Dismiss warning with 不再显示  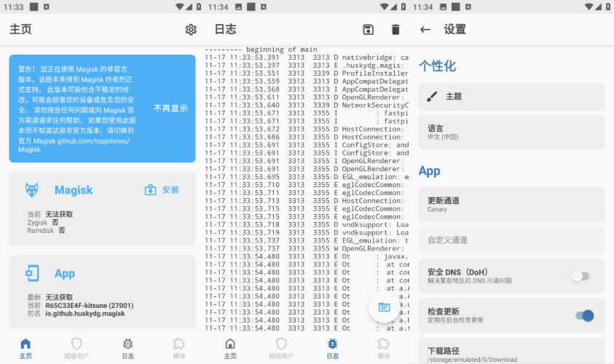pyautogui.click(x=170, y=108)
